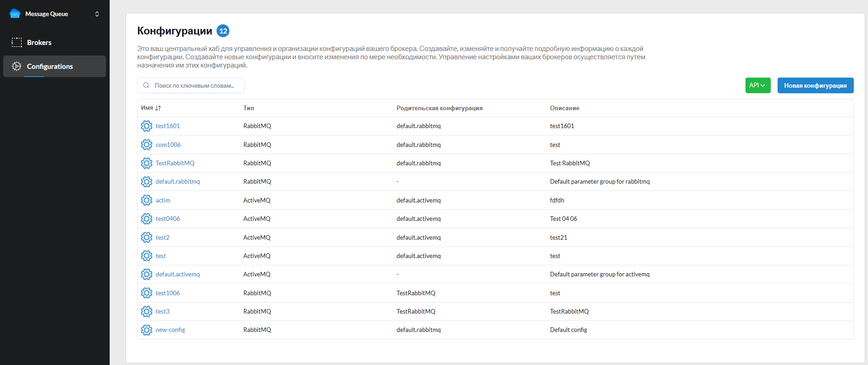Click the gear icon for new-config

[146, 330]
